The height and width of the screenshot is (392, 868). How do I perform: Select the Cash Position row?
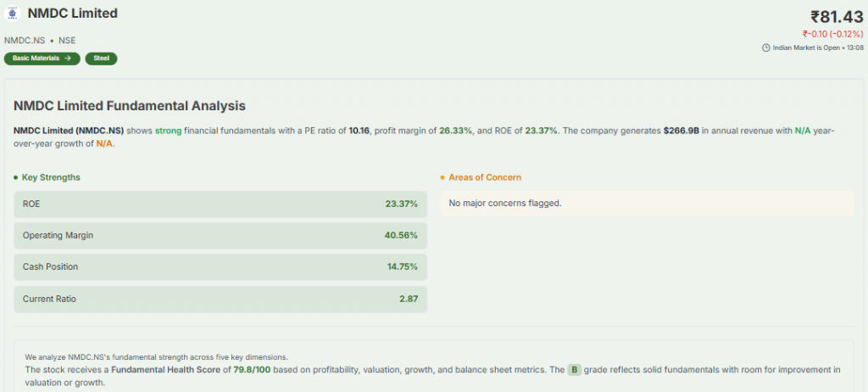pyautogui.click(x=220, y=266)
